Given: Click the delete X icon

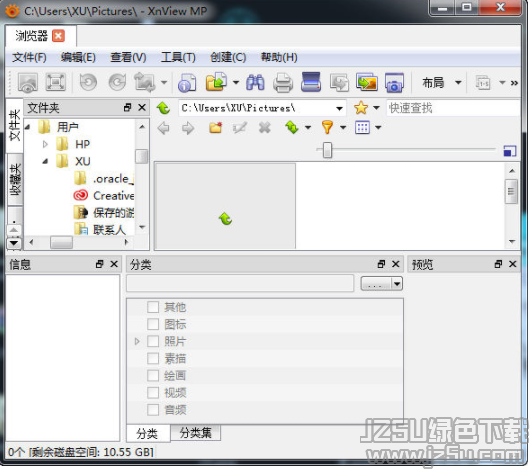Looking at the screenshot, I should click(265, 128).
